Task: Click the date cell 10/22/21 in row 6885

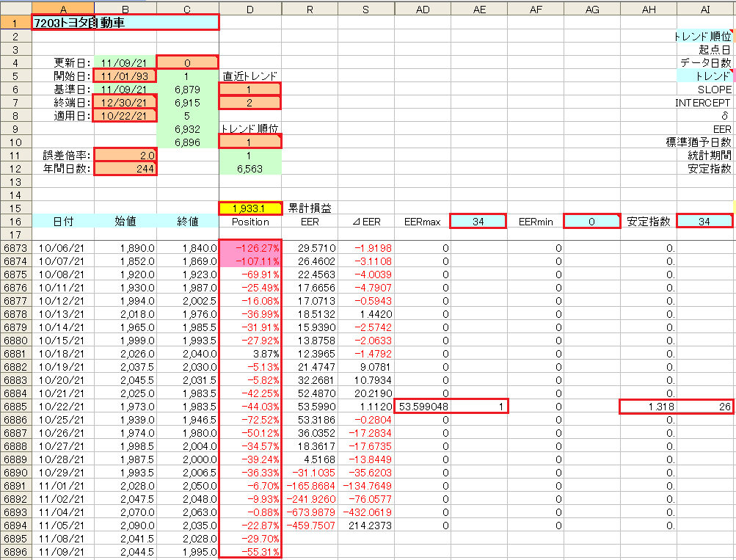Action: [x=63, y=407]
